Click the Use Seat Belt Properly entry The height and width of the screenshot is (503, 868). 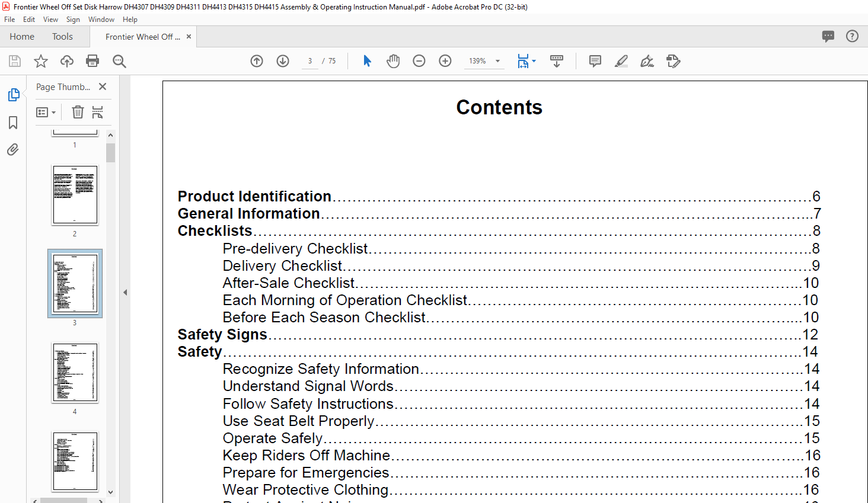[x=522, y=421]
